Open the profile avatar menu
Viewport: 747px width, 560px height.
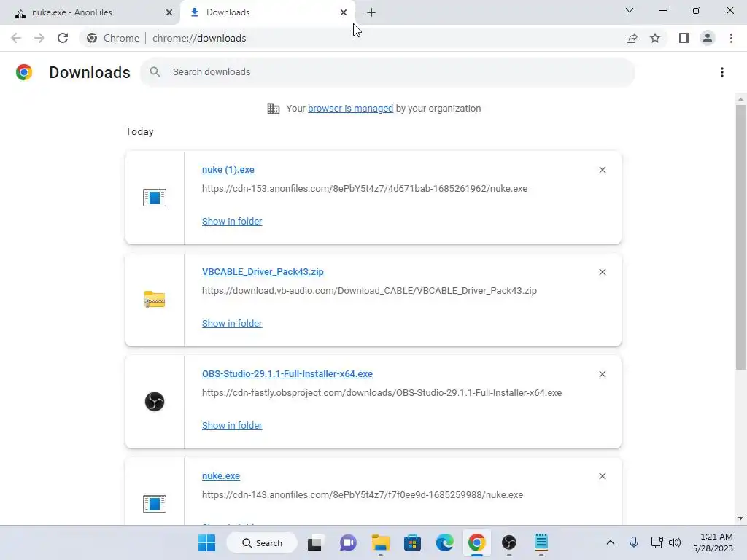click(708, 38)
